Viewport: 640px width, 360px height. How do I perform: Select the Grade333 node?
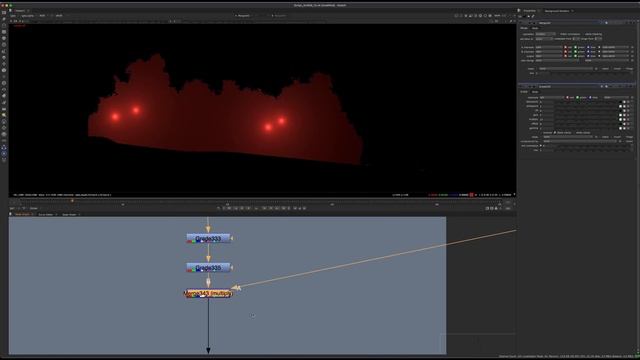click(209, 238)
